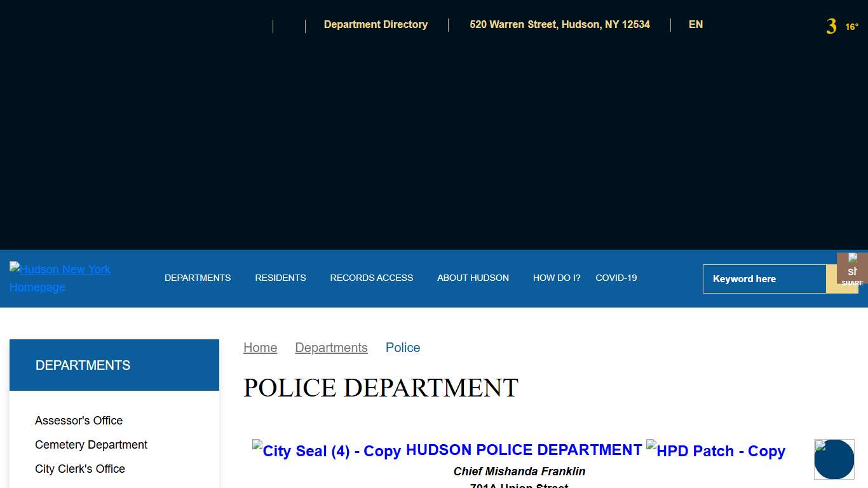Open the HOW DO I? dropdown
The height and width of the screenshot is (488, 868).
(557, 278)
